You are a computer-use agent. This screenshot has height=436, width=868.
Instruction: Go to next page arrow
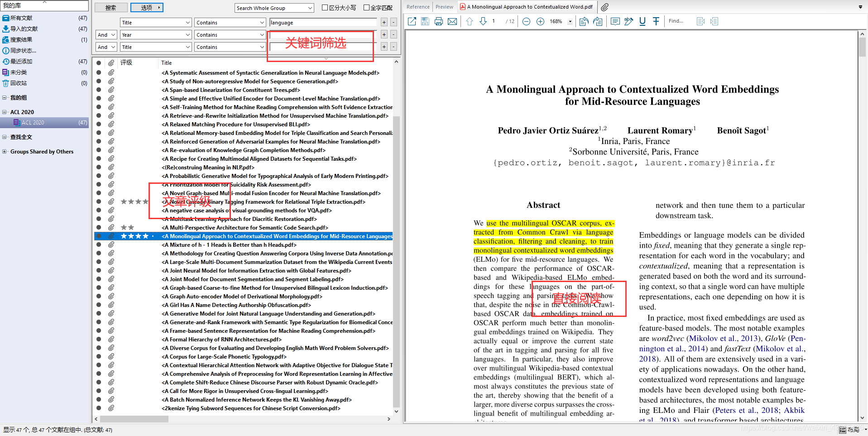click(x=483, y=21)
